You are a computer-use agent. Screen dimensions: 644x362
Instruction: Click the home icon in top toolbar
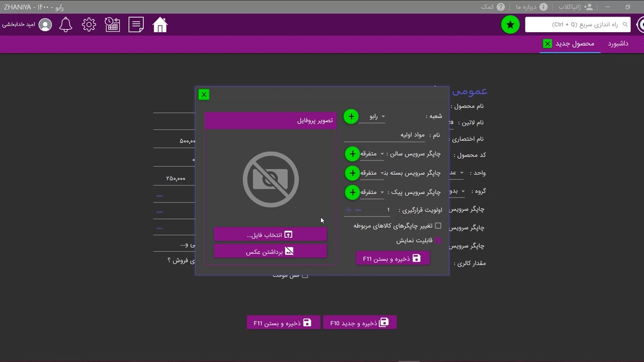160,25
